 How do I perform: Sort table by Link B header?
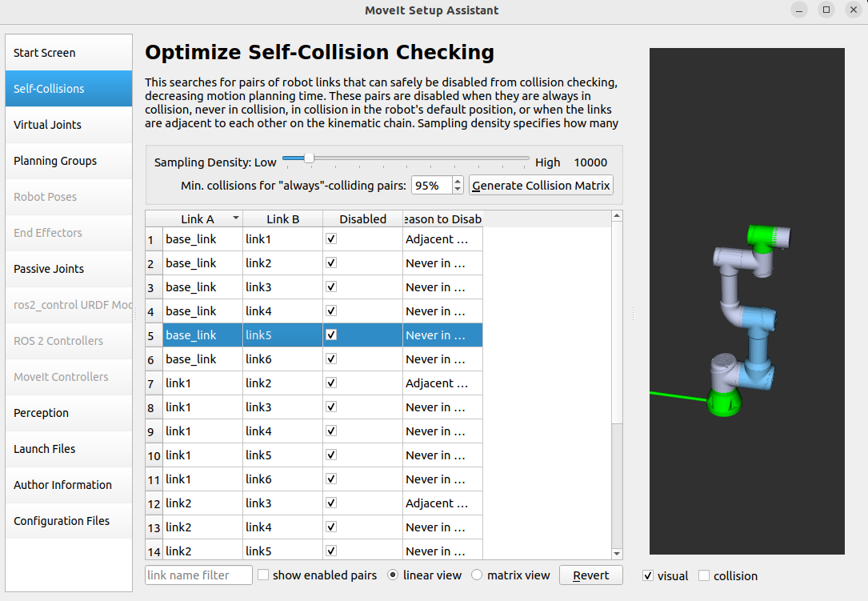click(x=282, y=218)
